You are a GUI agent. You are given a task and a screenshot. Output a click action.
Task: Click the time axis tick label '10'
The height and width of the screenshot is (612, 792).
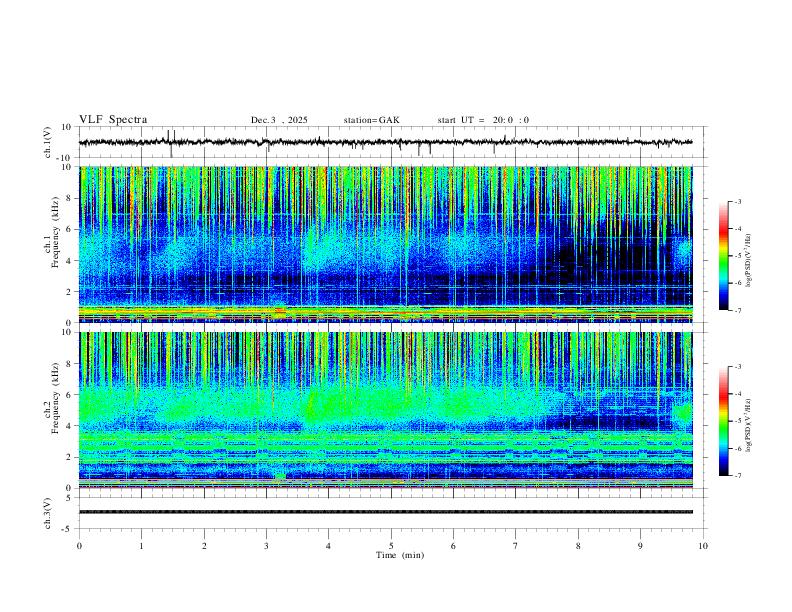[703, 546]
